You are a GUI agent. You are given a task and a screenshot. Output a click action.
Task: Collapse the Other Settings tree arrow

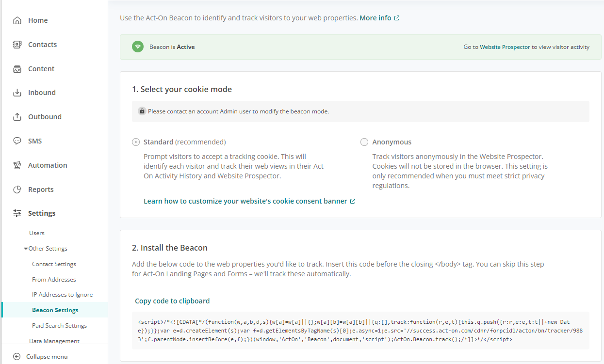coord(26,249)
